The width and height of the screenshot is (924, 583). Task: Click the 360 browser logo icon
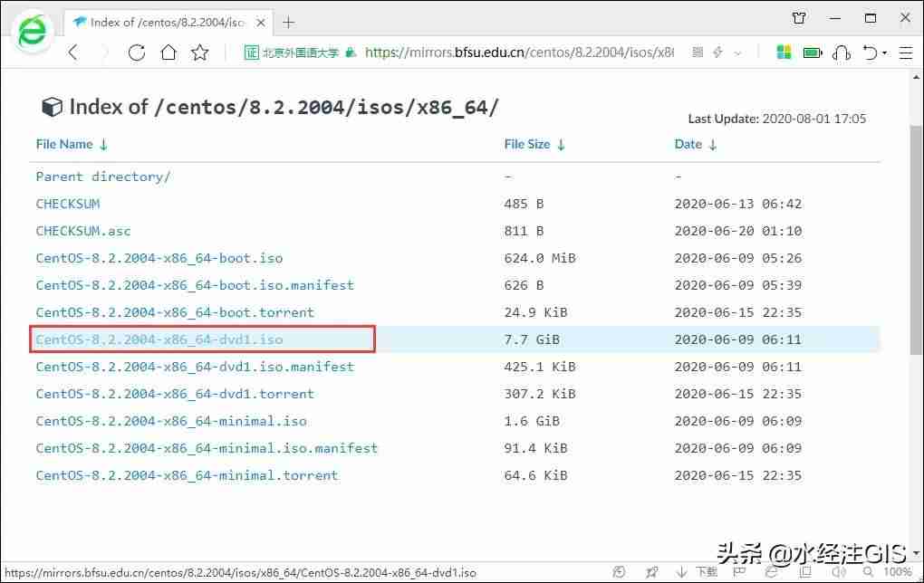[x=32, y=33]
